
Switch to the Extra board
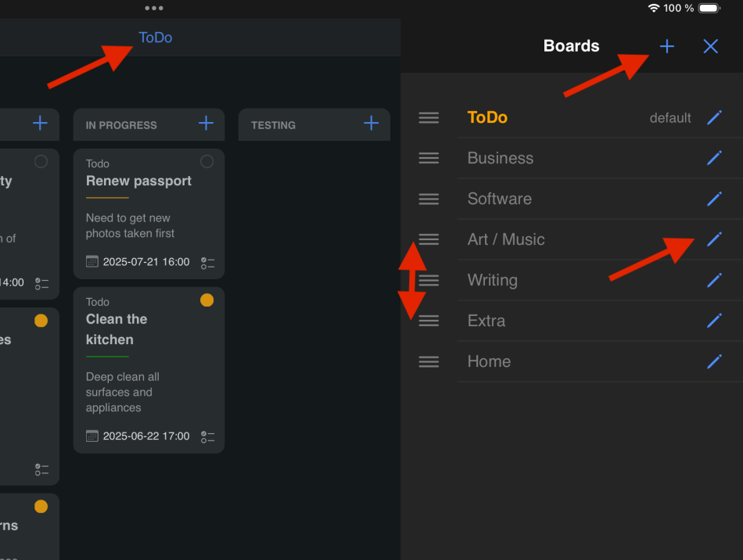pos(486,321)
